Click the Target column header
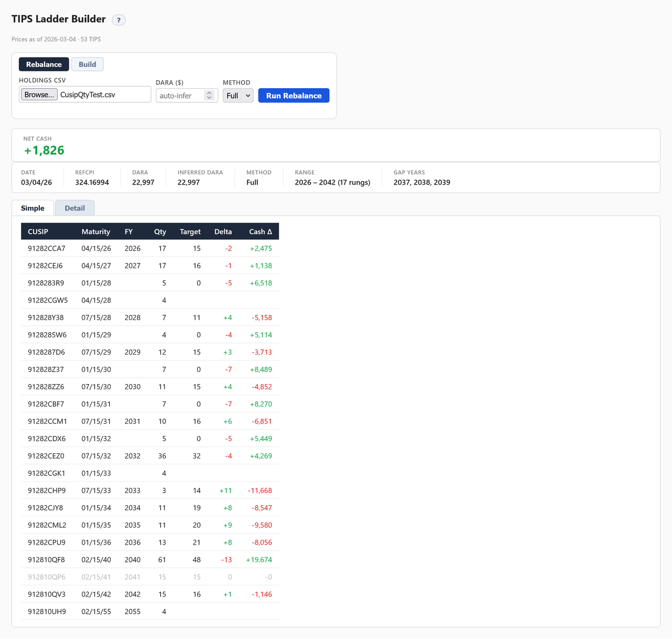This screenshot has height=639, width=672. pyautogui.click(x=190, y=231)
